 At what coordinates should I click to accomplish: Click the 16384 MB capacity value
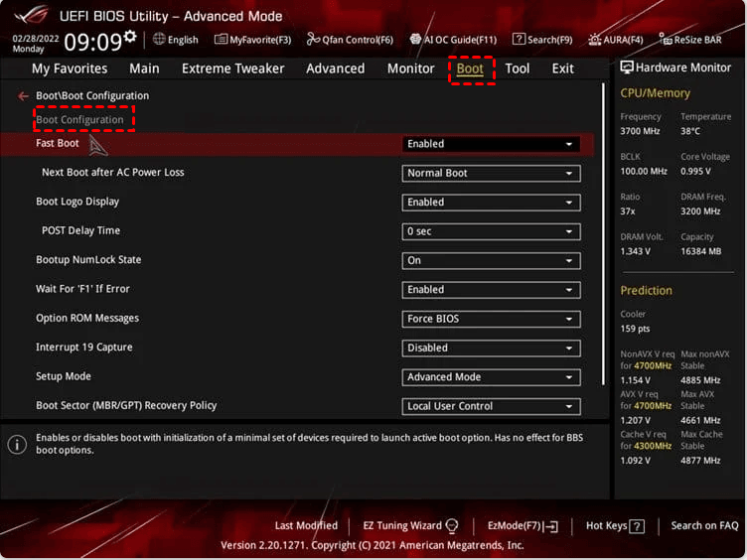[x=700, y=251]
